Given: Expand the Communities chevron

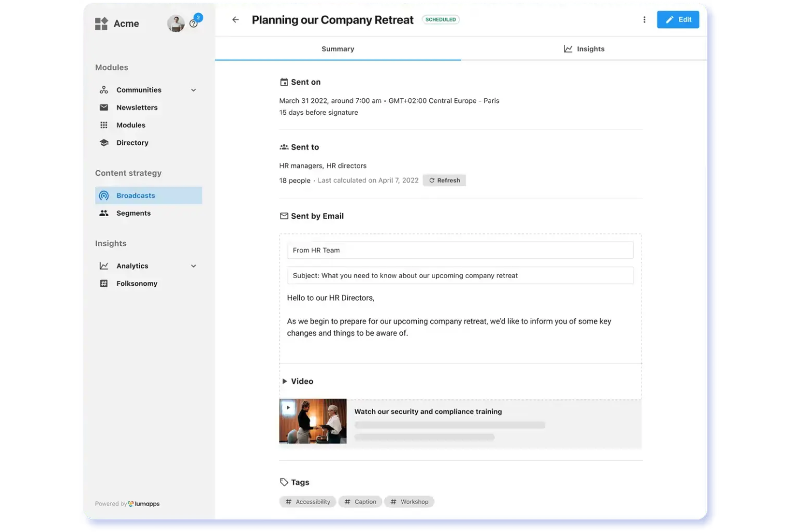Looking at the screenshot, I should click(x=194, y=90).
